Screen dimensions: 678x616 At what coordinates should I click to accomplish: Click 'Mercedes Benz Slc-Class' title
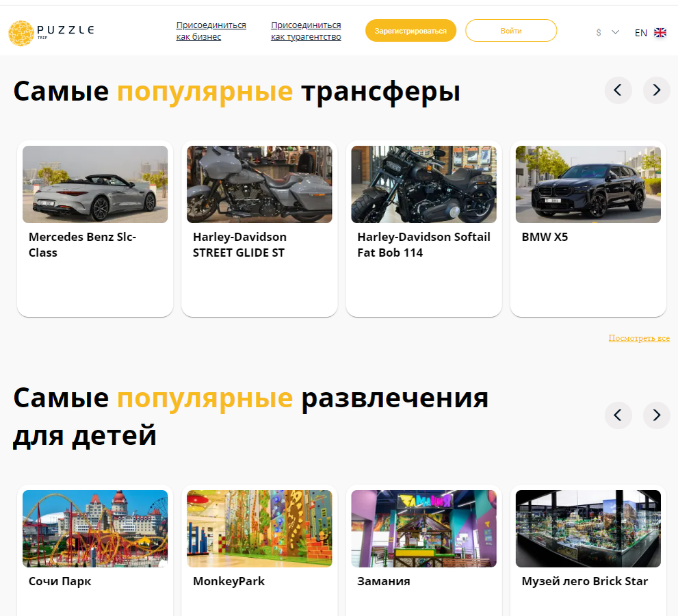(82, 245)
